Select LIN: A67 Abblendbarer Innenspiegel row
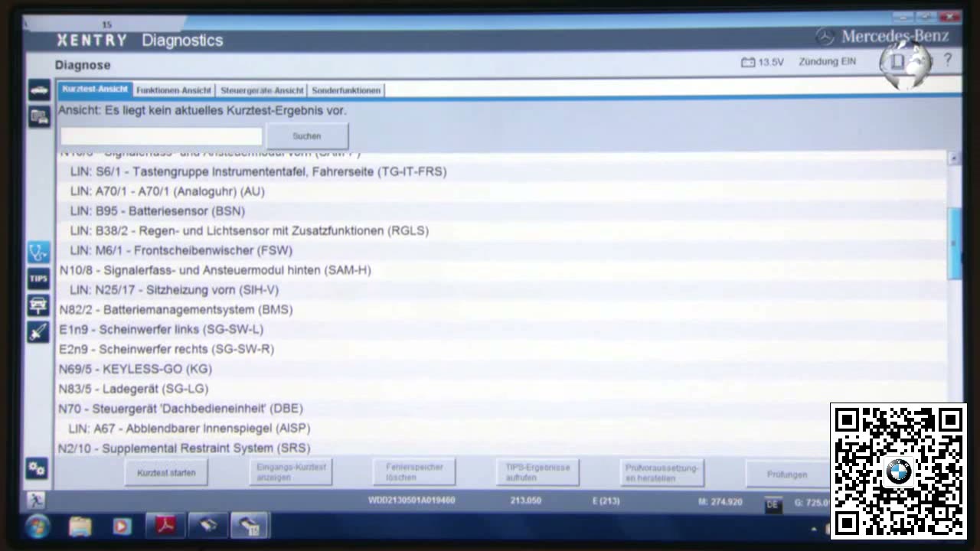The height and width of the screenshot is (551, 980). [501, 429]
